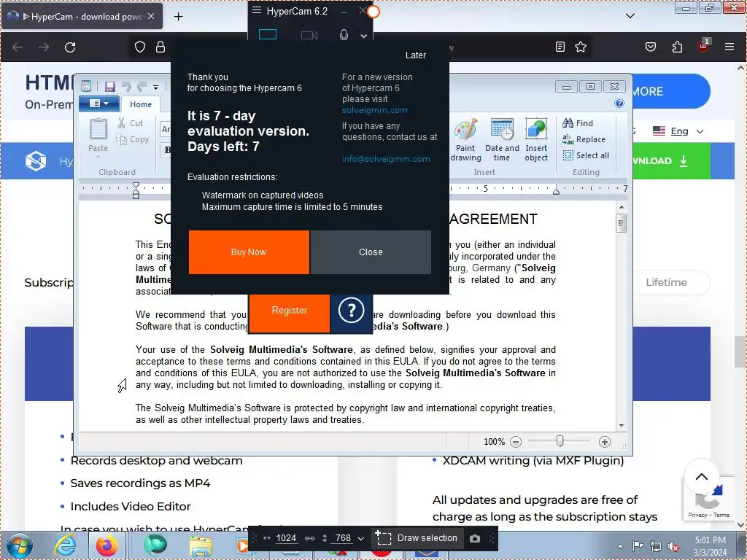The height and width of the screenshot is (560, 747).
Task: Click the WordPad zoom slider handle
Action: point(560,441)
